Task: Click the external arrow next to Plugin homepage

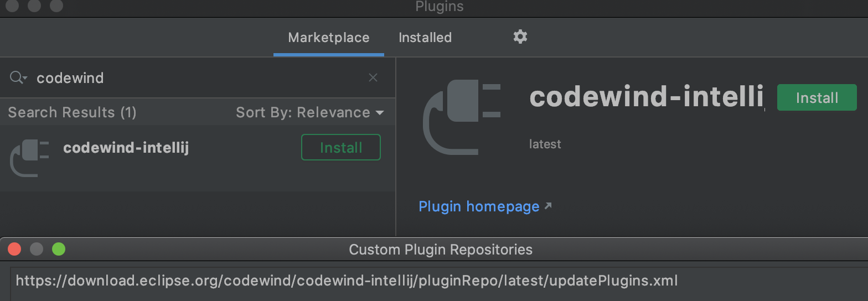Action: click(x=548, y=206)
